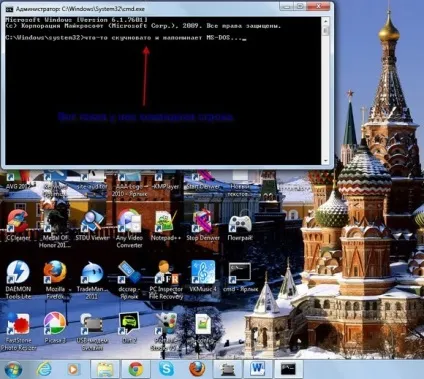Open cmd.exe window system menu icon
The height and width of the screenshot is (379, 424).
(x=9, y=9)
